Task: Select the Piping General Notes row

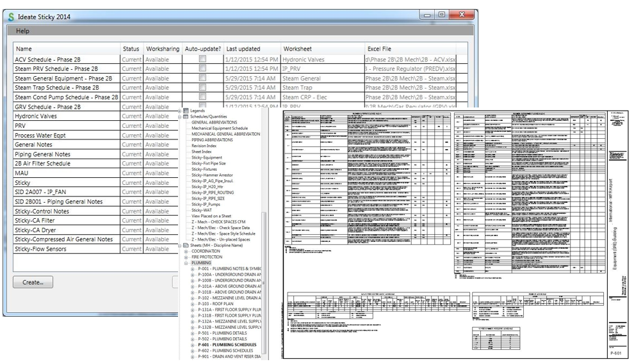Action: point(96,154)
